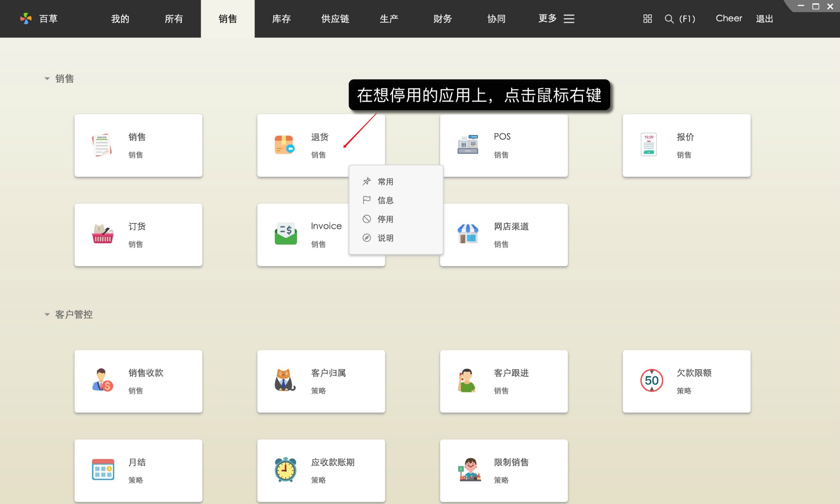840x504 pixels.
Task: Click the flag icon beside 信息
Action: coord(367,200)
